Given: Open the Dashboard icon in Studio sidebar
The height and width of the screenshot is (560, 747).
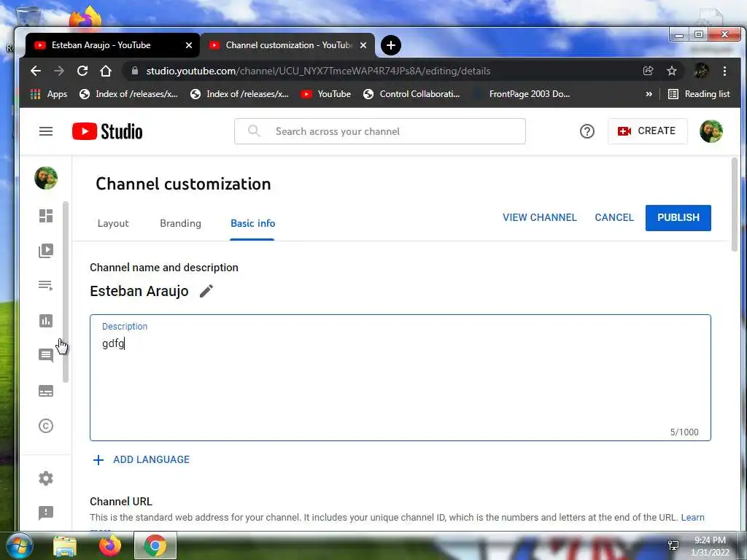Looking at the screenshot, I should tap(46, 216).
